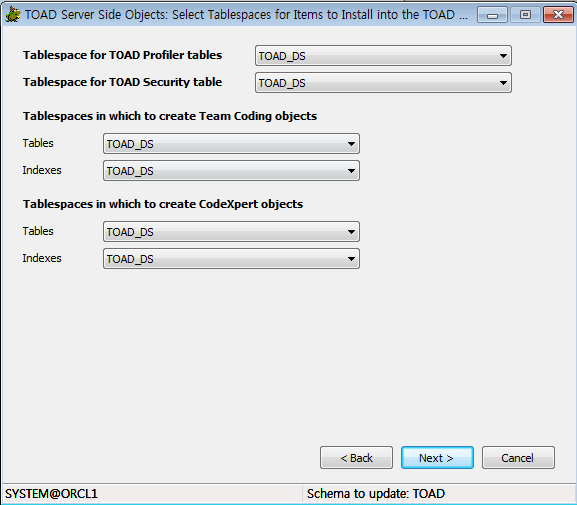Click the Tables label under Team Coding
Screen dimensions: 577x505
38,143
